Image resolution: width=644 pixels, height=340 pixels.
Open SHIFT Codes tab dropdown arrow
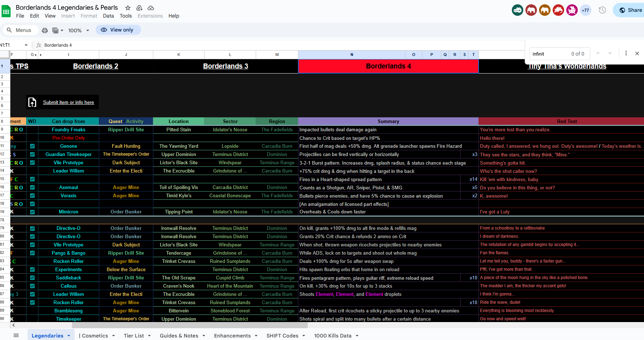tap(304, 336)
